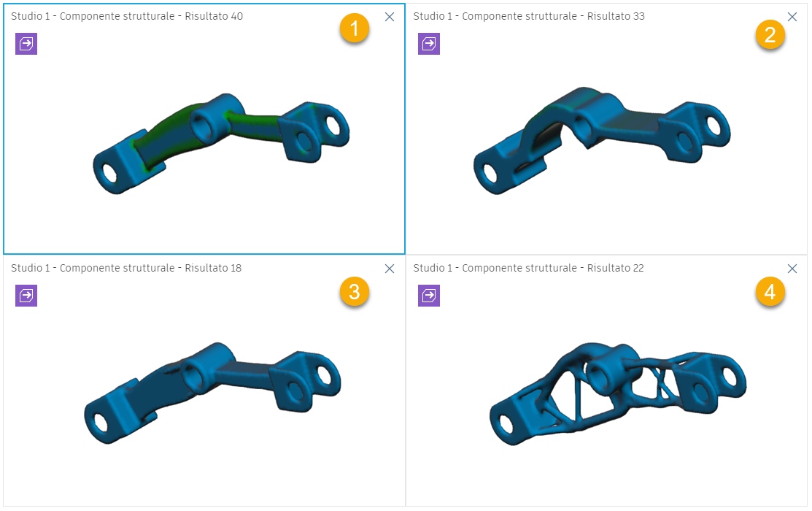Click the title 'Componente strutturale - Risultato 33'
This screenshot has height=511, width=812.
pyautogui.click(x=554, y=16)
